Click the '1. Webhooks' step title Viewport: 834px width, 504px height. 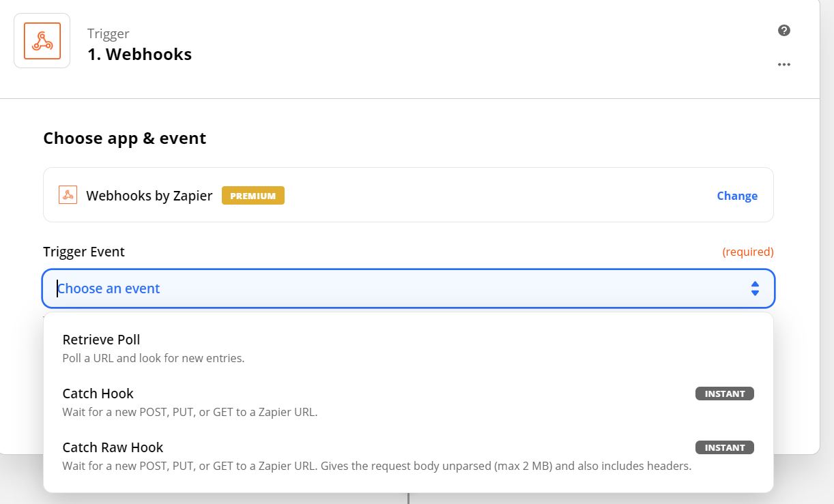(x=139, y=55)
